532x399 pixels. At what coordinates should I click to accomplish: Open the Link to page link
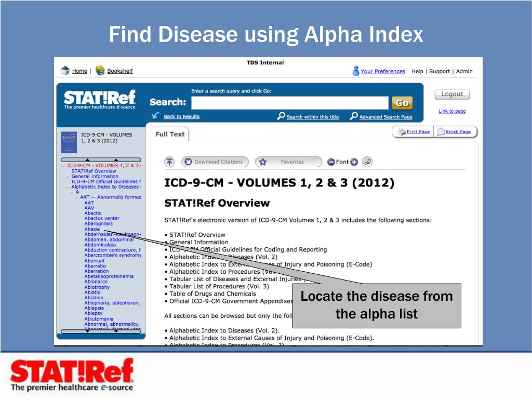click(x=452, y=111)
